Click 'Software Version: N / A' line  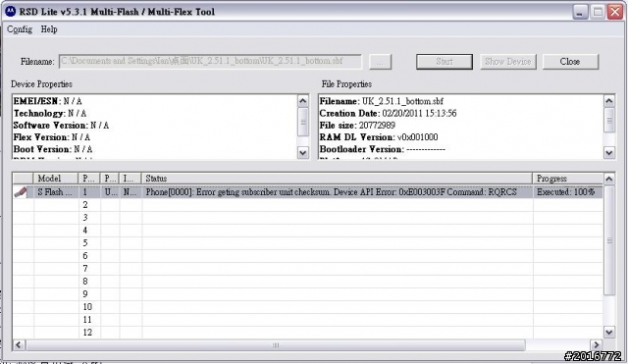(61, 126)
